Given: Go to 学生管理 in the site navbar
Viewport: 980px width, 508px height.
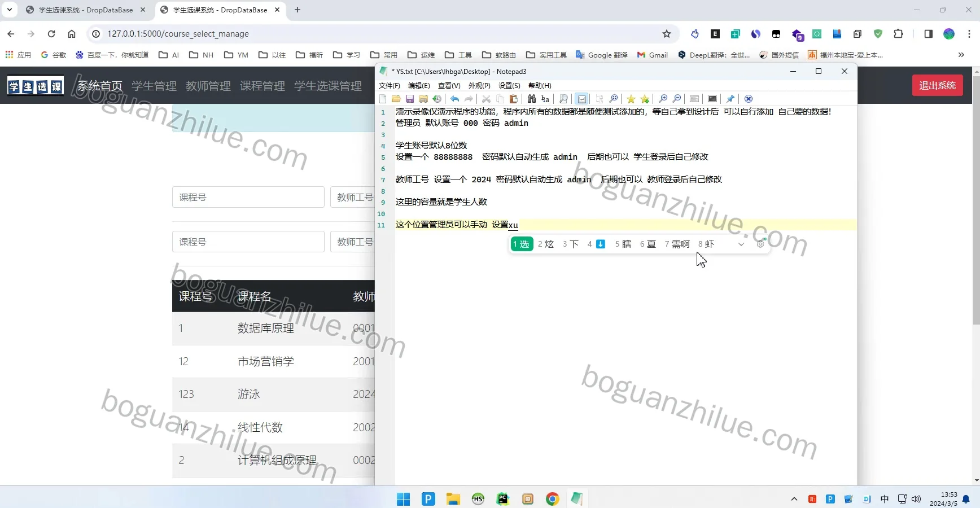Looking at the screenshot, I should 154,86.
